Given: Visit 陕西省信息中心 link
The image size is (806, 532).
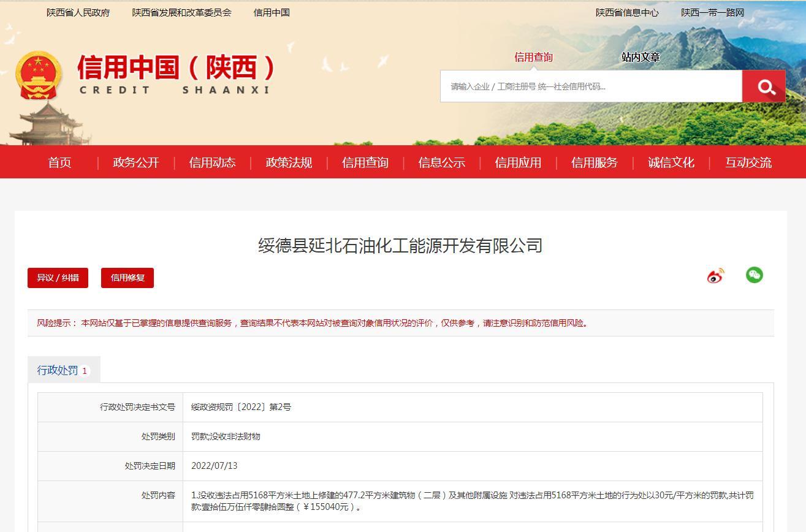Looking at the screenshot, I should point(627,12).
